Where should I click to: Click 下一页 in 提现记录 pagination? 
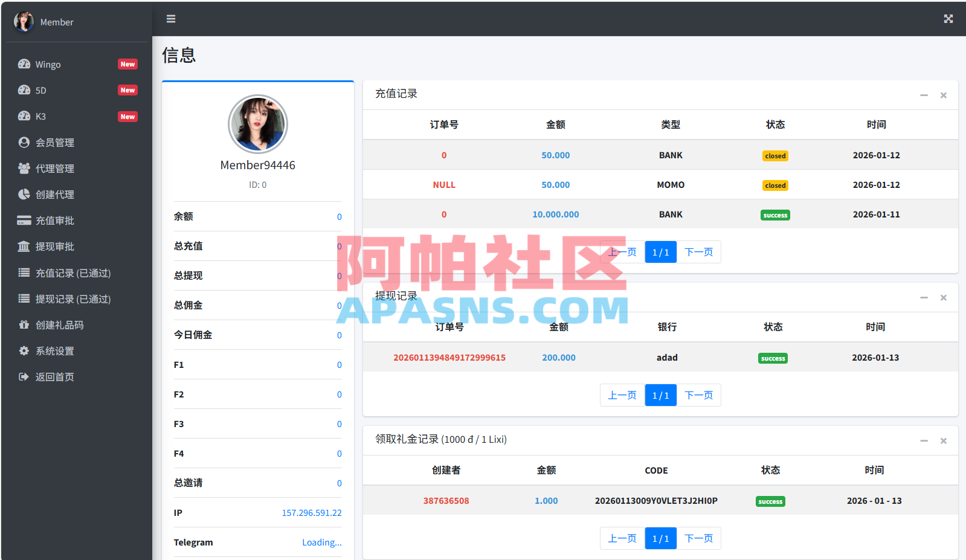[698, 395]
